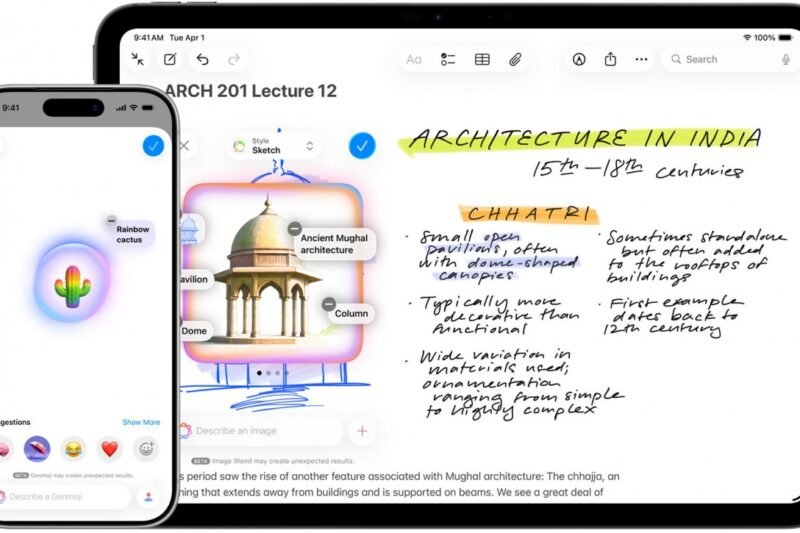Screen dimensions: 800x533
Task: Remove the Ancient Mughal architecture tag
Action: pyautogui.click(x=294, y=229)
